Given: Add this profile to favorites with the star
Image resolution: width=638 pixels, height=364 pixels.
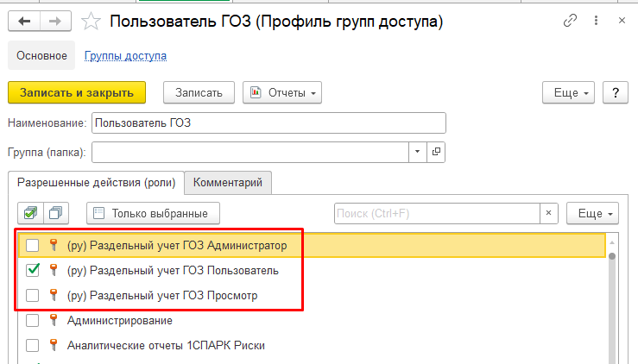Looking at the screenshot, I should pyautogui.click(x=90, y=21).
